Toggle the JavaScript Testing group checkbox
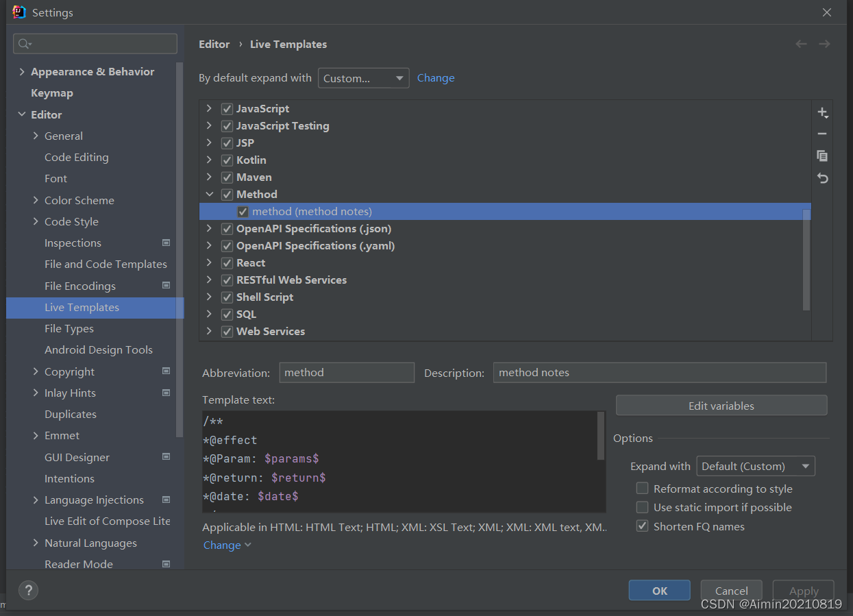Image resolution: width=853 pixels, height=616 pixels. point(227,126)
